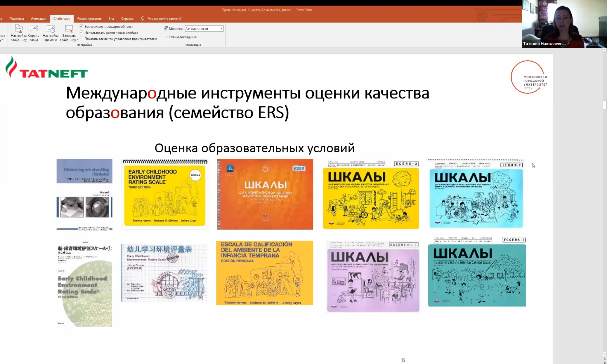
Task: Click the monitor icon next to Монитор
Action: click(x=166, y=28)
